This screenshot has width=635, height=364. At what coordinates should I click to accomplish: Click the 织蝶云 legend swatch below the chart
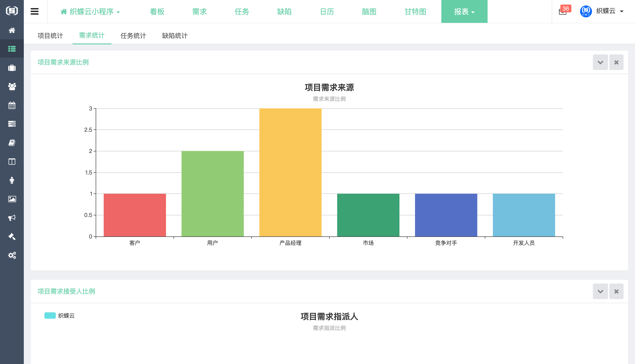point(50,316)
